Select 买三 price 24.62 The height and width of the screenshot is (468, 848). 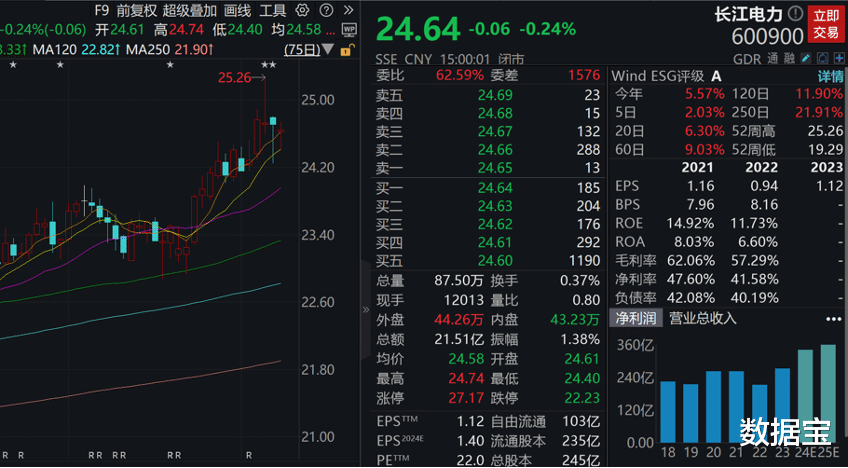(495, 225)
